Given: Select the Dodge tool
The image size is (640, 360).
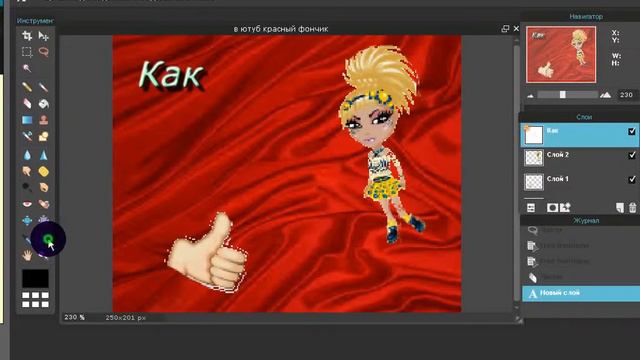Looking at the screenshot, I should 27,187.
